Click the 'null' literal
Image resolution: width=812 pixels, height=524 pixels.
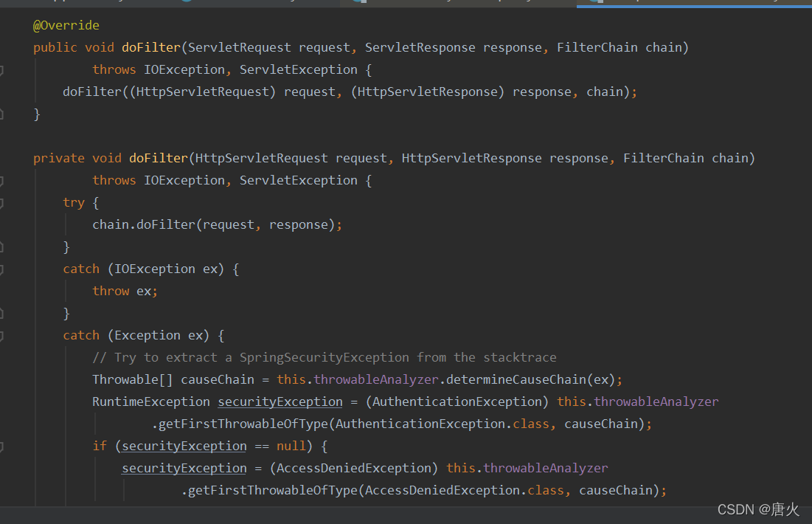tap(291, 447)
